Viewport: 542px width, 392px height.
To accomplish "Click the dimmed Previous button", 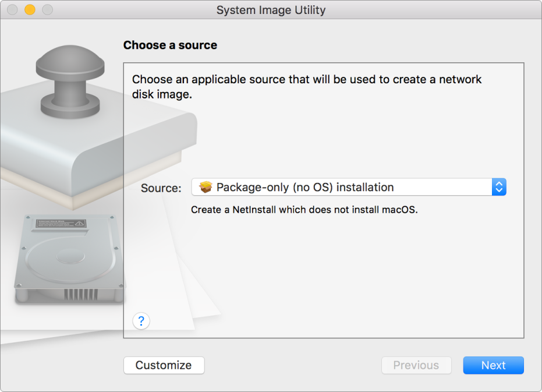I will (416, 365).
